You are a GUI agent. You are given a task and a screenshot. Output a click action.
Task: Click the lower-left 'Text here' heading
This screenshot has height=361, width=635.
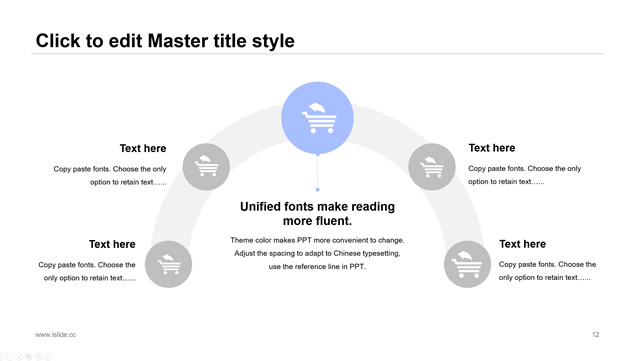tap(112, 244)
